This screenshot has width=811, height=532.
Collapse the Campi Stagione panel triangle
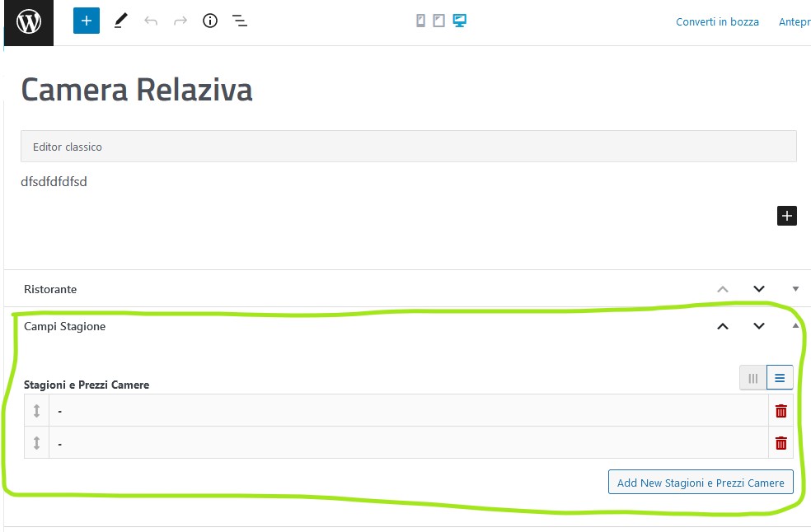coord(795,326)
